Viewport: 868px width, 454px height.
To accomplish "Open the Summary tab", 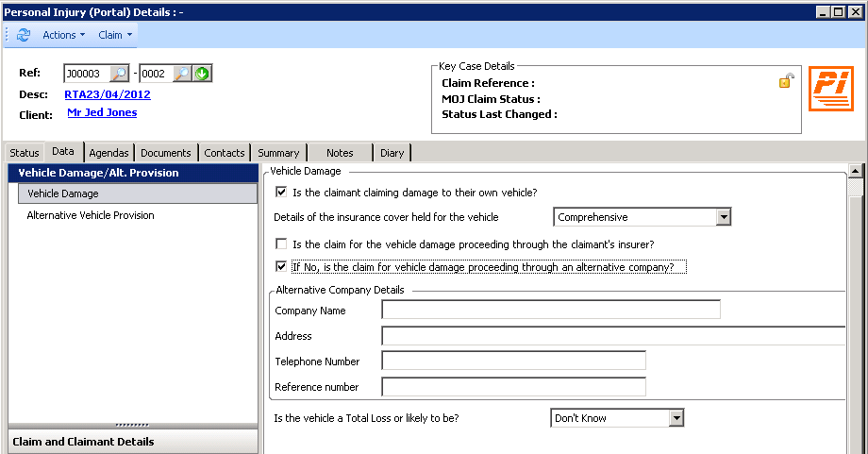I will tap(278, 153).
